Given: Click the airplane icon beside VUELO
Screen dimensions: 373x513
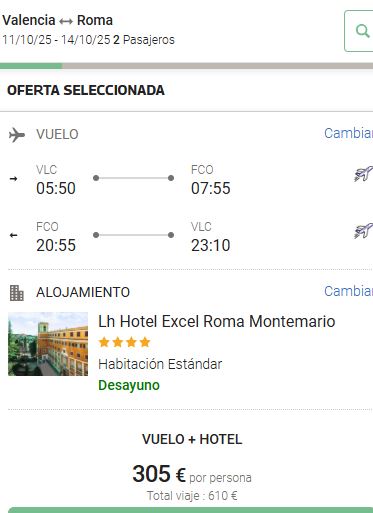Looking at the screenshot, I should coord(17,135).
